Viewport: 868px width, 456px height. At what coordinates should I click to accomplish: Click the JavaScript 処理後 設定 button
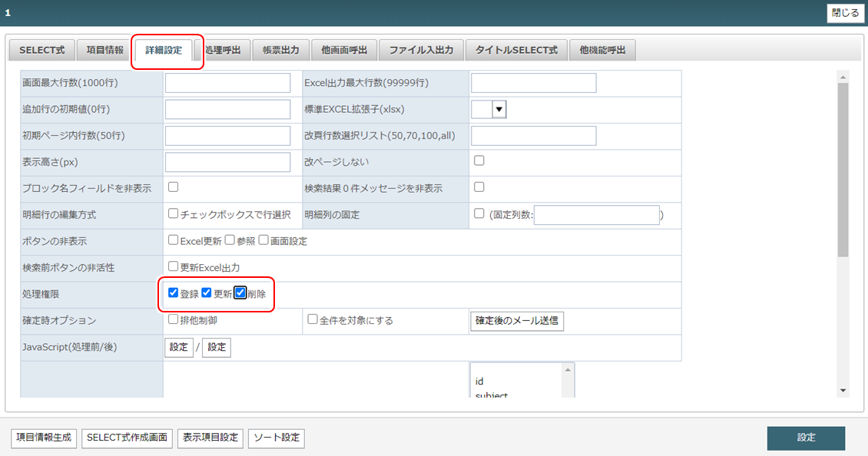point(217,348)
